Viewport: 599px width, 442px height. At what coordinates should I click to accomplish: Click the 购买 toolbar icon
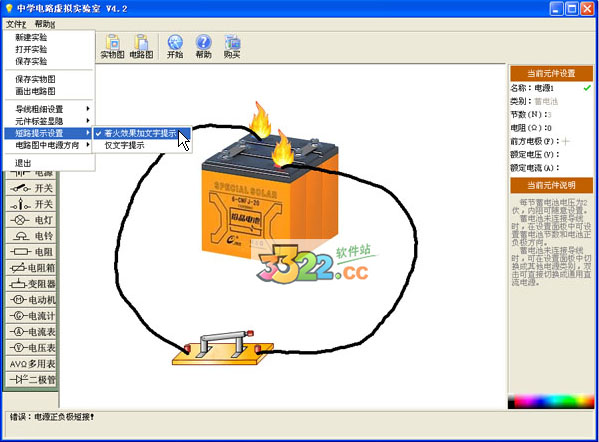tap(232, 47)
